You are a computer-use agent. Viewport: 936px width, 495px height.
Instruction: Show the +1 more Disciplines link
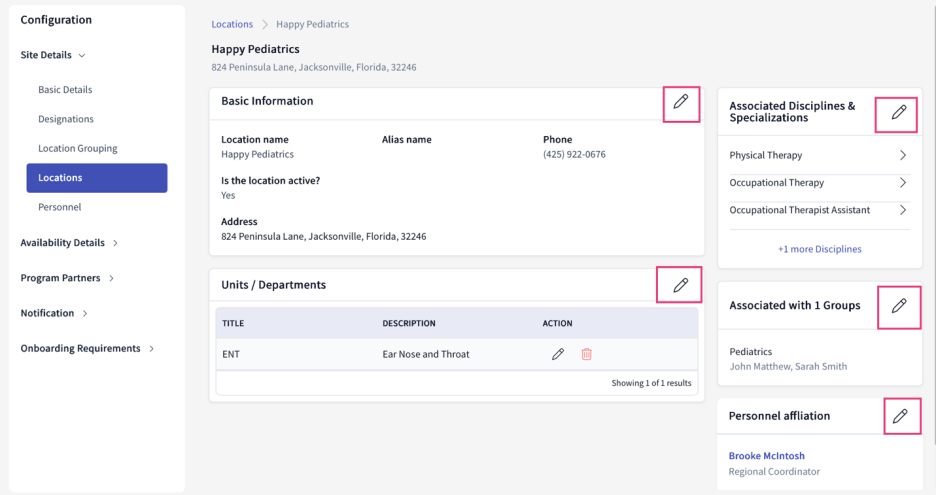820,249
